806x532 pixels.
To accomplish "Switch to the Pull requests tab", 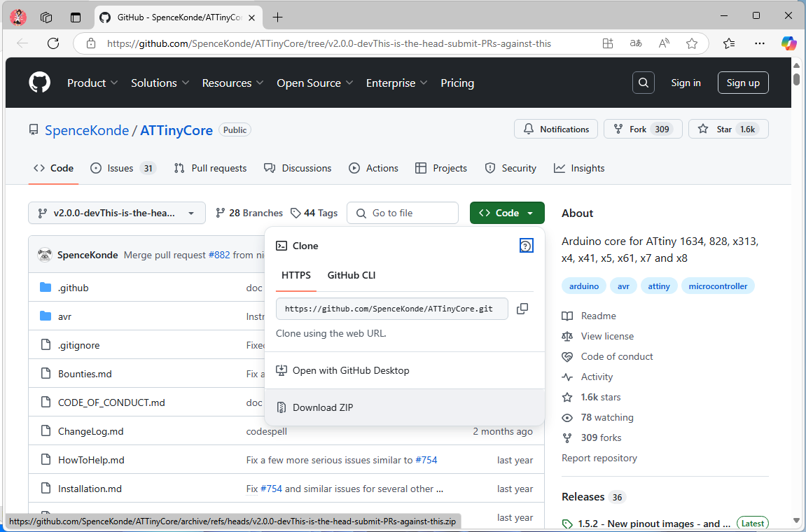I will [x=210, y=168].
